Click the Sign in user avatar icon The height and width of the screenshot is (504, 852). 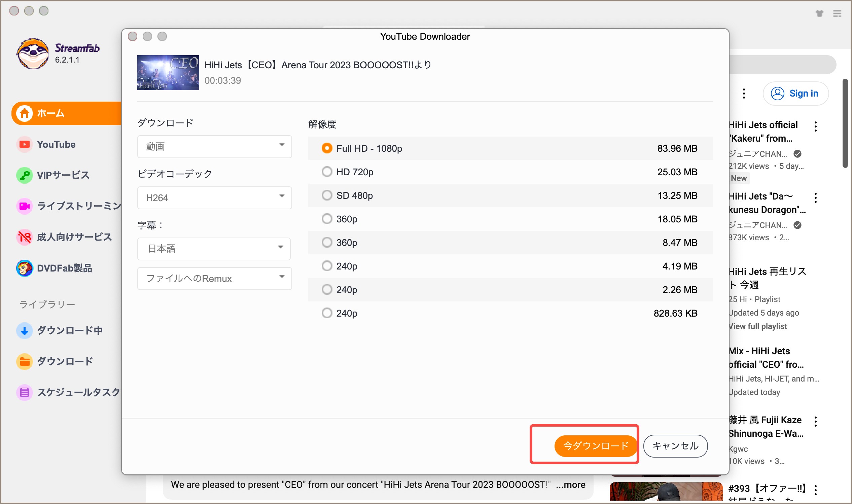777,94
